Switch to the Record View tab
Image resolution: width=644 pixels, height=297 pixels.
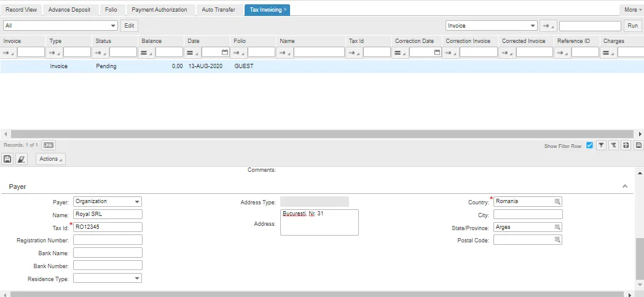pyautogui.click(x=21, y=9)
